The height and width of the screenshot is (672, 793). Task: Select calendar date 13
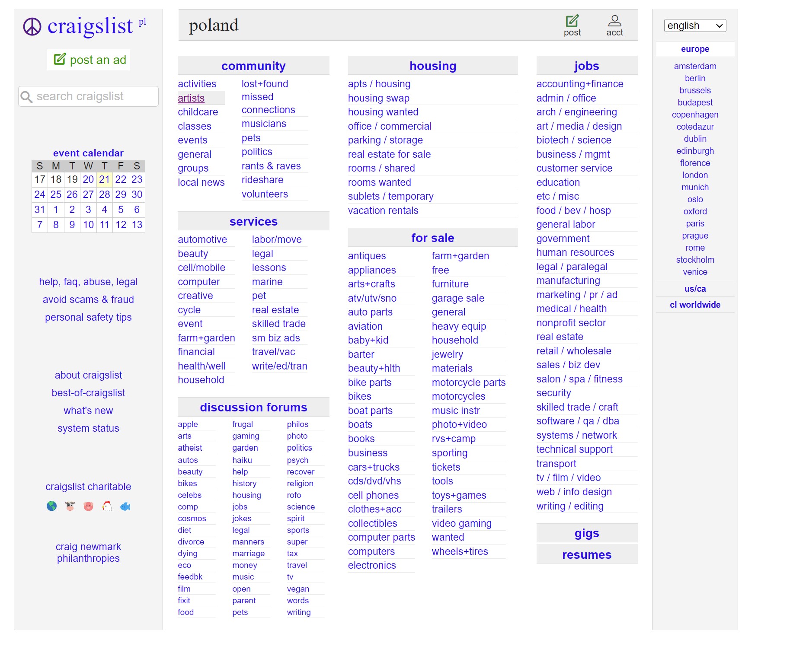pyautogui.click(x=137, y=225)
